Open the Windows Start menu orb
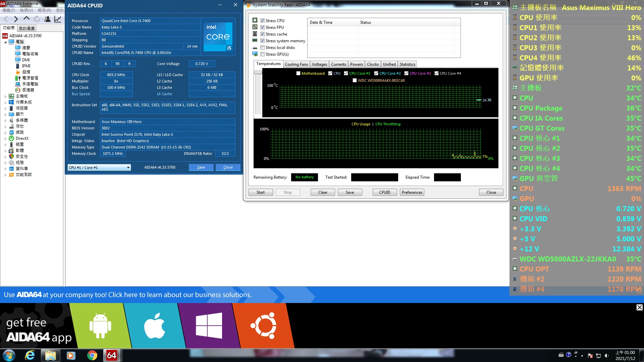644x362 pixels. coord(9,355)
